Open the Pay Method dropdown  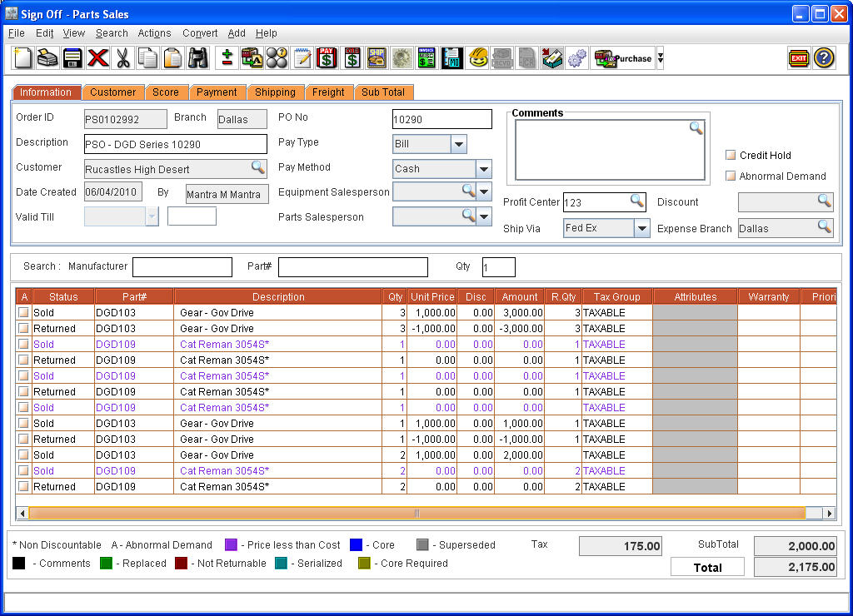point(484,169)
